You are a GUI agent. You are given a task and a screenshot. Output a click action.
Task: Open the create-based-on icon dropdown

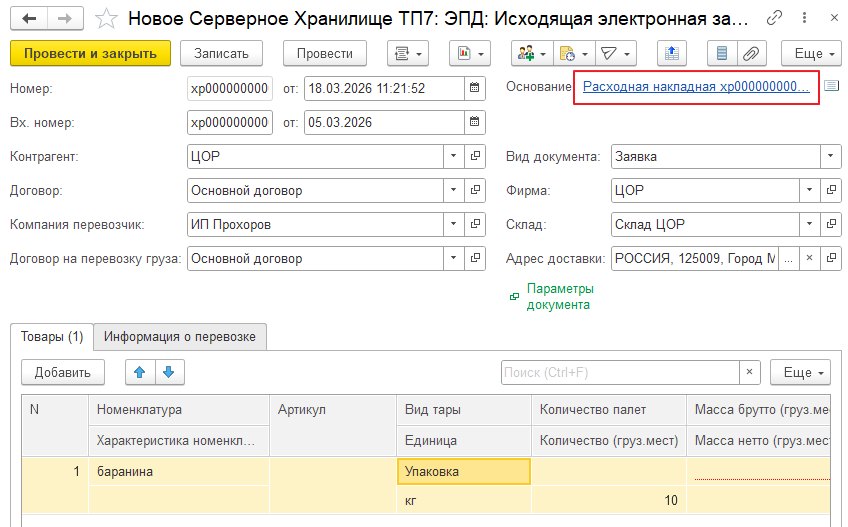click(x=574, y=54)
